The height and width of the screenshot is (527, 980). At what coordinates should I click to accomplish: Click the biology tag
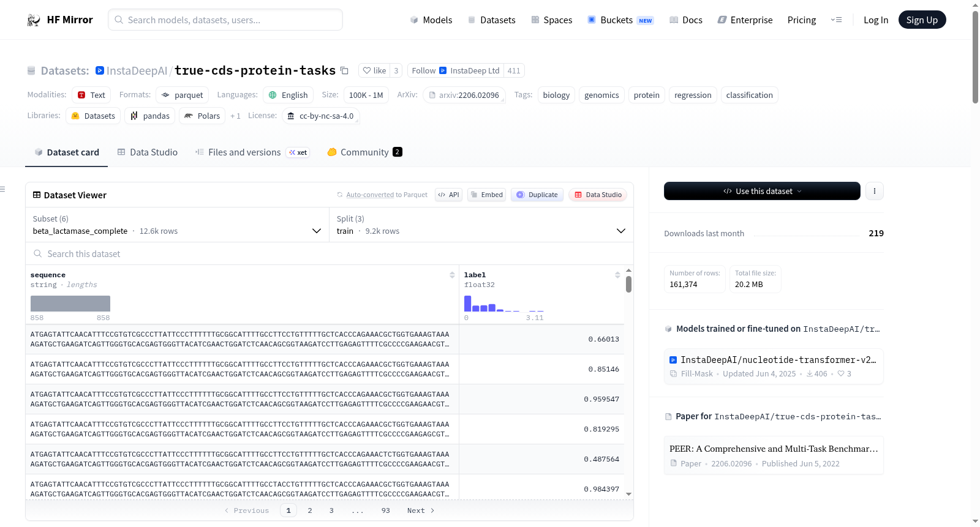[x=556, y=95]
